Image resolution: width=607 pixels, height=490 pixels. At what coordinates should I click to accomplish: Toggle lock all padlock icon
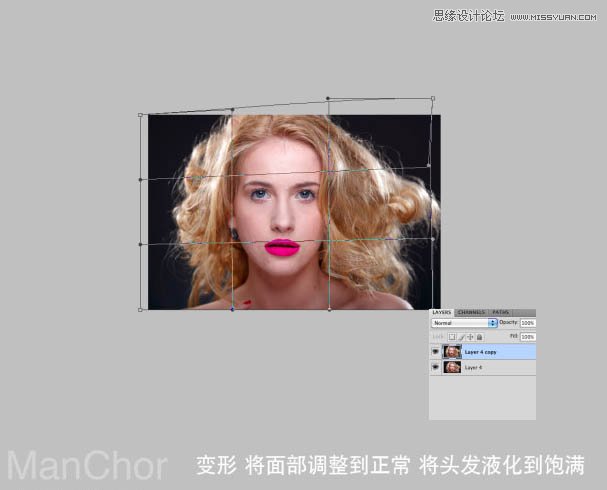[479, 337]
